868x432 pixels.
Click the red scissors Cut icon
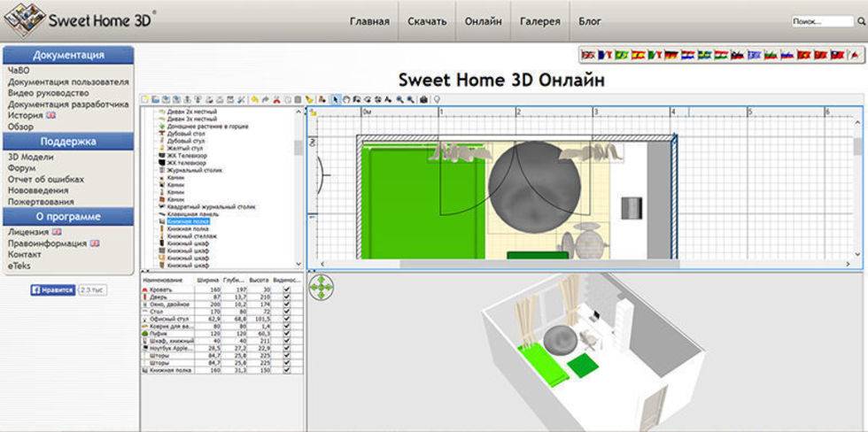point(276,99)
